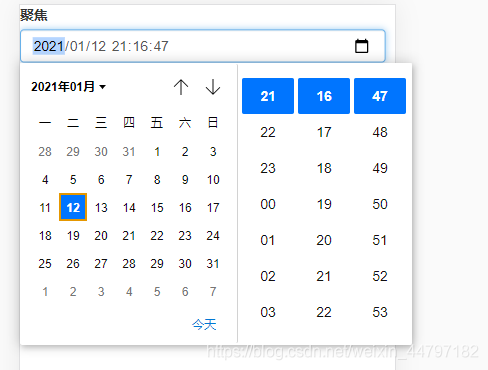Set minute to 18
Image resolution: width=488 pixels, height=370 pixels.
pyautogui.click(x=324, y=168)
